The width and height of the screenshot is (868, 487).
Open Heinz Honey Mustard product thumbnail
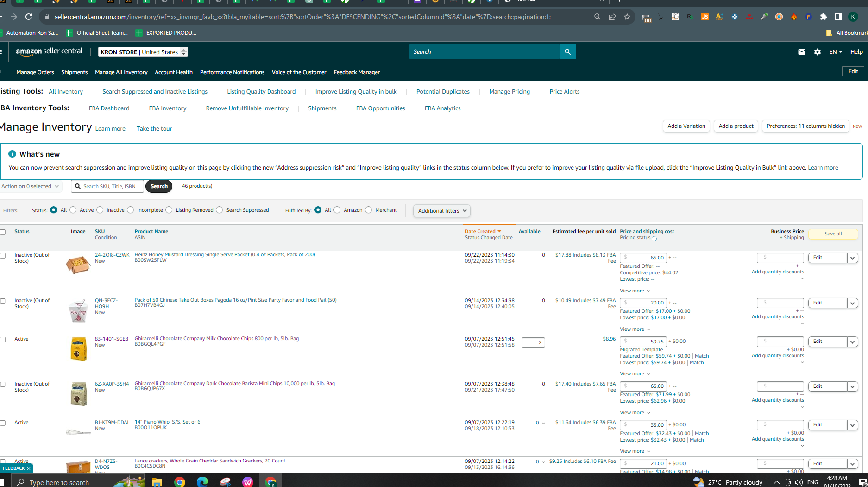pyautogui.click(x=78, y=265)
